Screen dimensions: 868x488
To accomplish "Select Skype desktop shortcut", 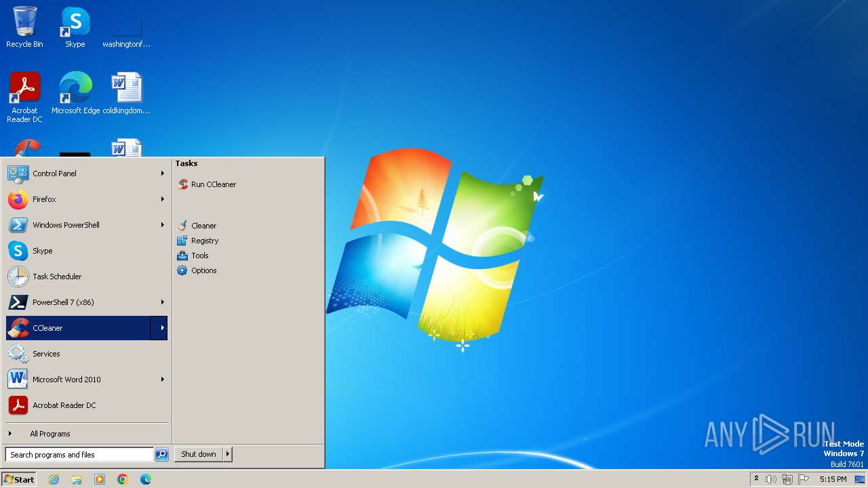I will (x=75, y=27).
